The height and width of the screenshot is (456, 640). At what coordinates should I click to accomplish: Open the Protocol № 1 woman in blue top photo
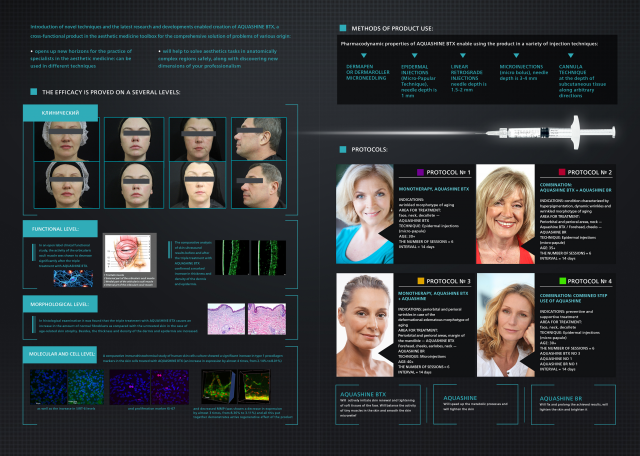(x=365, y=214)
